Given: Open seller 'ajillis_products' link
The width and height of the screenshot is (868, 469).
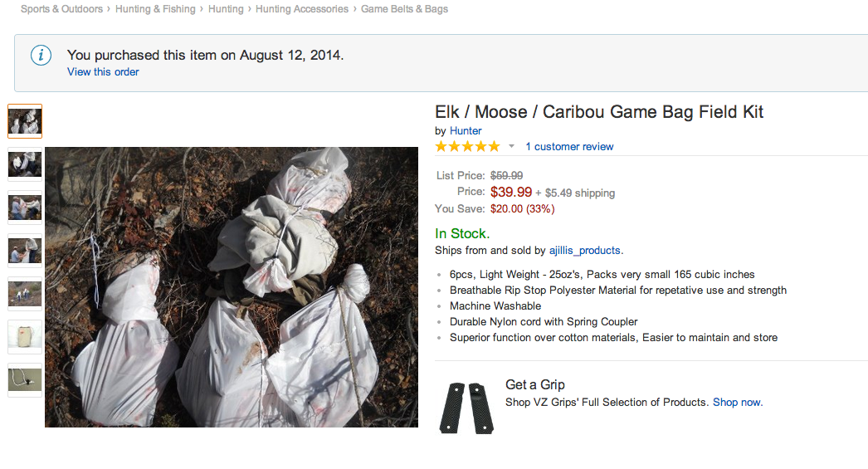Looking at the screenshot, I should coord(584,250).
